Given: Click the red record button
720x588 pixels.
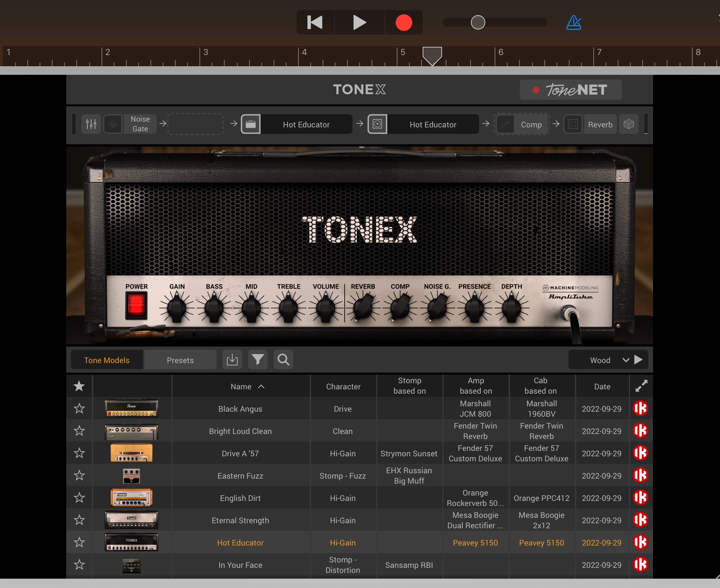Looking at the screenshot, I should [x=404, y=22].
